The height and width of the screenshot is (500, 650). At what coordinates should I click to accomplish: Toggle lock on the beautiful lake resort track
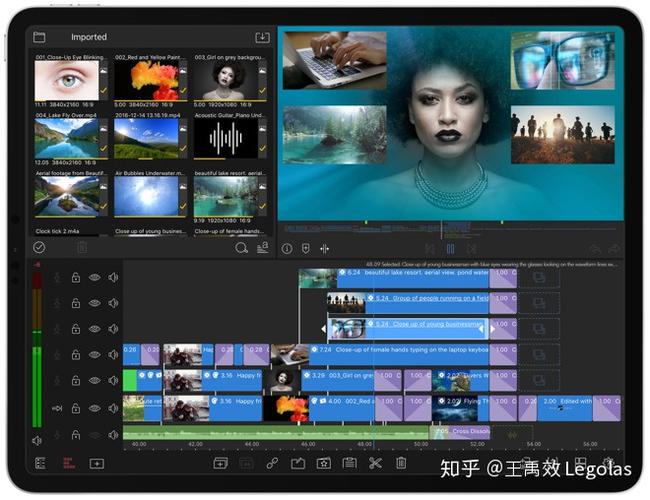76,277
